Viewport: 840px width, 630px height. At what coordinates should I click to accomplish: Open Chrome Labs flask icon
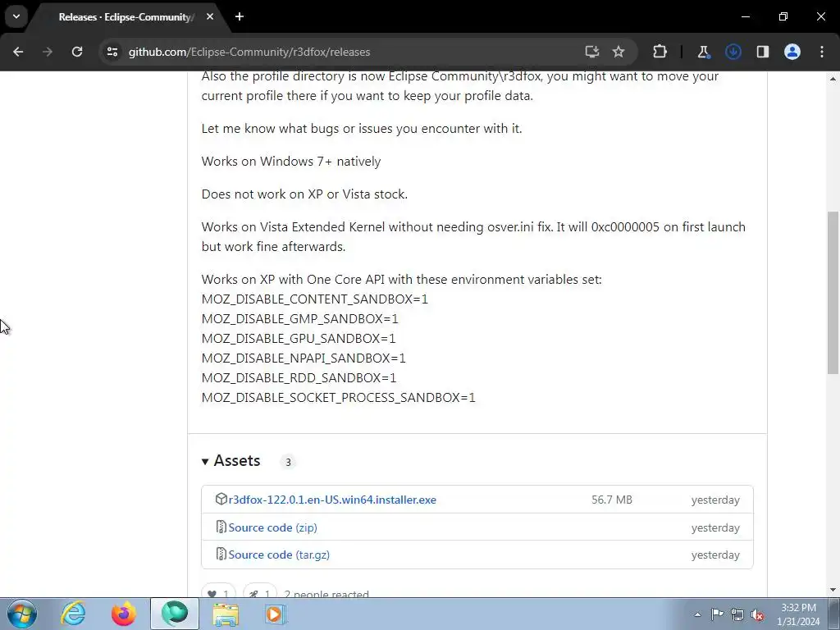(x=703, y=52)
